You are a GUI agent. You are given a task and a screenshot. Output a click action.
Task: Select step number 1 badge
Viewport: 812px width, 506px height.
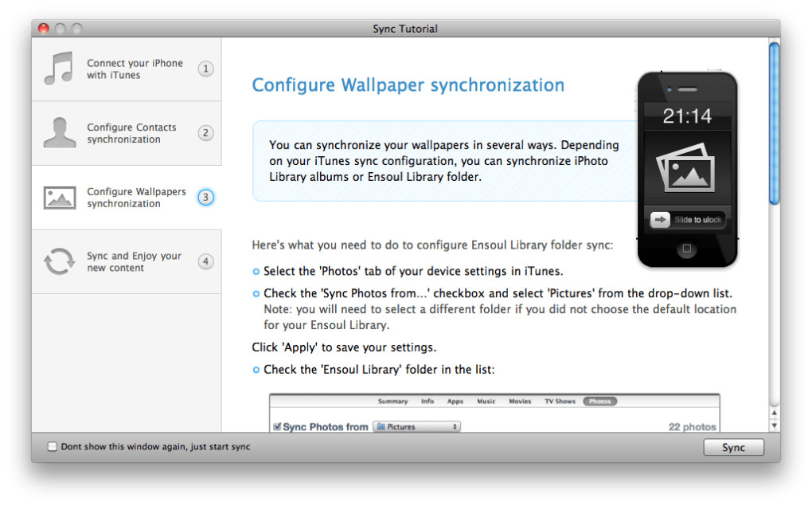click(x=205, y=69)
